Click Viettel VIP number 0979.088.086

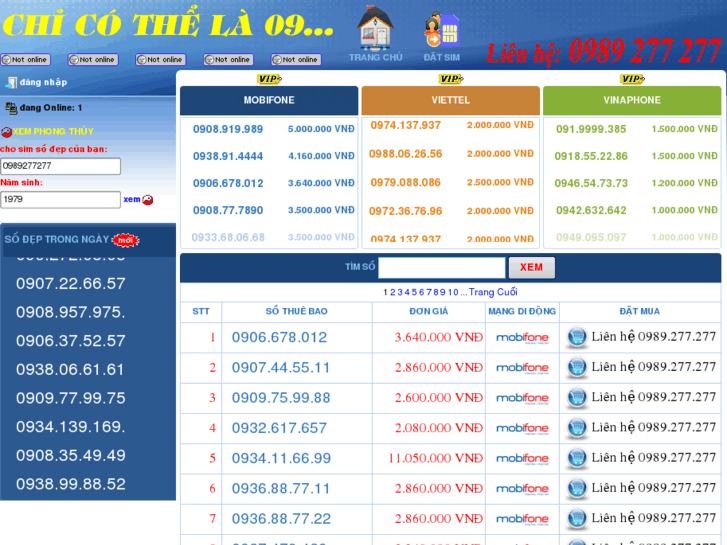(406, 183)
